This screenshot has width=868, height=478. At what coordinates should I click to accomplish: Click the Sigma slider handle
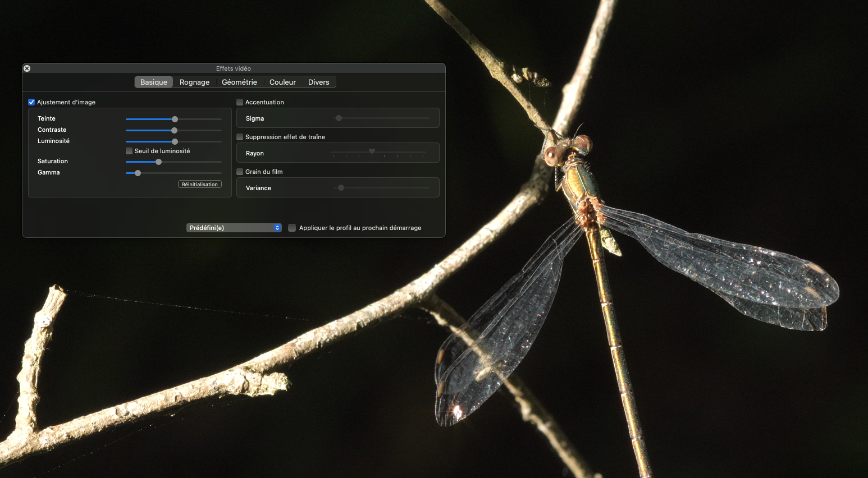(x=339, y=118)
